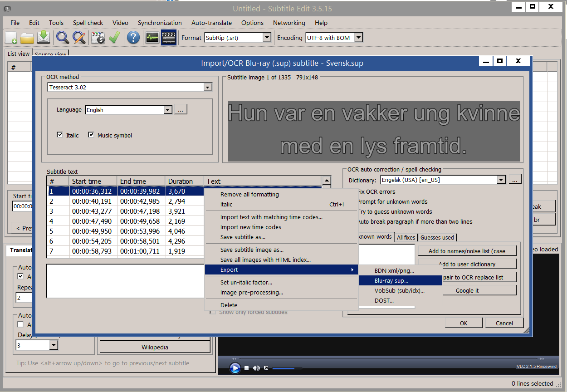Click the Save subtitle download-arrow icon
567x392 pixels.
(44, 38)
